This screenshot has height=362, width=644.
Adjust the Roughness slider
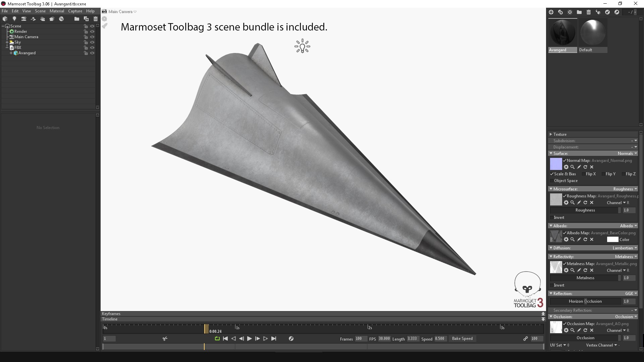point(585,210)
